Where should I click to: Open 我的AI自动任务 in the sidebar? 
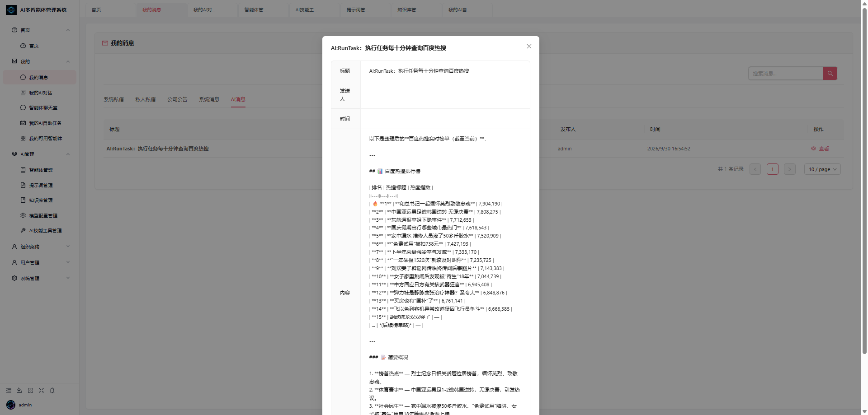(39, 123)
